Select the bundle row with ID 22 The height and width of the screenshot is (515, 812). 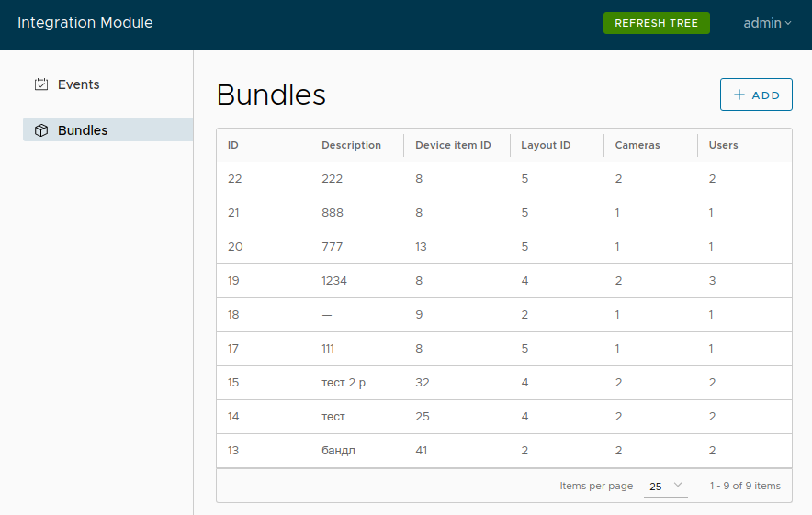click(503, 179)
